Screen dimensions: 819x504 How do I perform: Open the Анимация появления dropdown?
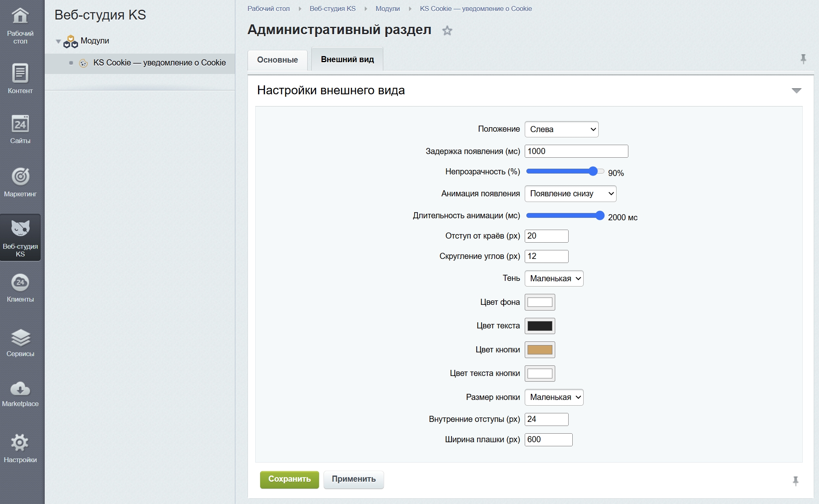(570, 193)
